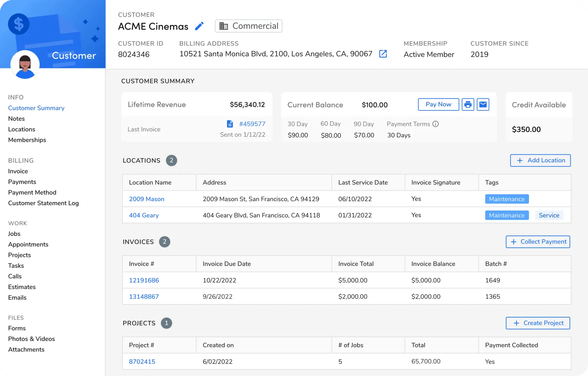Click the Projects count badge
Viewport: 588px width, 376px height.
[167, 323]
